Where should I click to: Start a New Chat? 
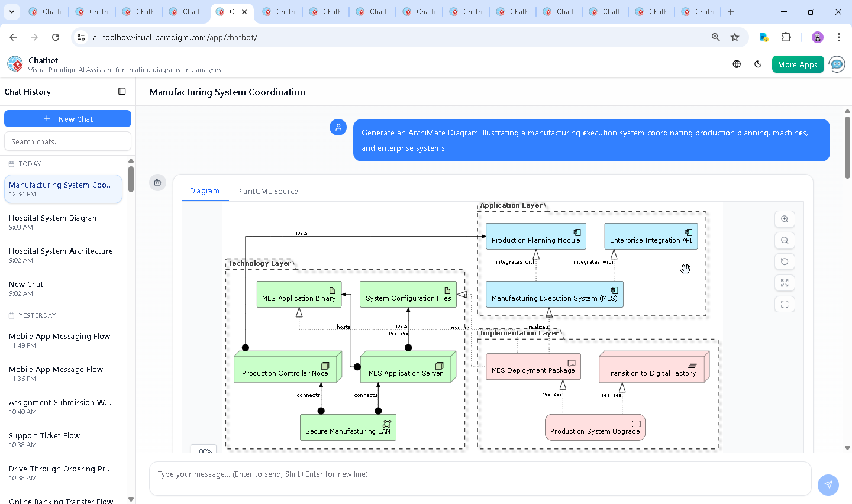[67, 118]
